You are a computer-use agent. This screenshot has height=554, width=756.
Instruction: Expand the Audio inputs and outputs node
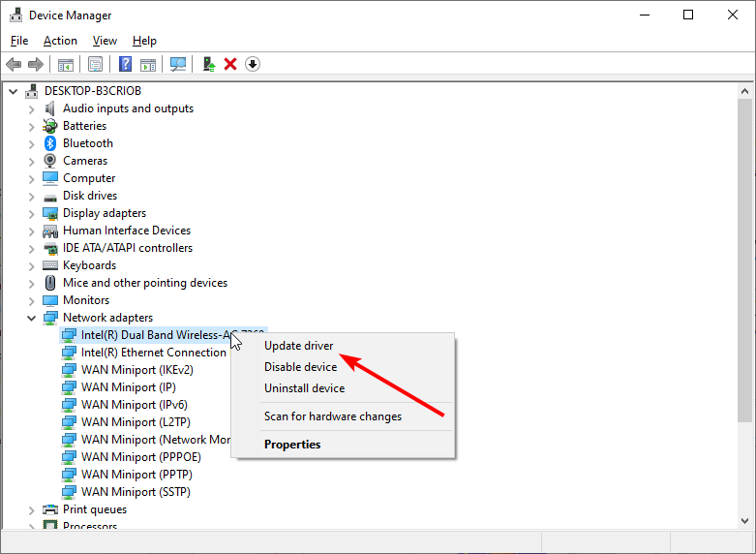click(x=31, y=109)
